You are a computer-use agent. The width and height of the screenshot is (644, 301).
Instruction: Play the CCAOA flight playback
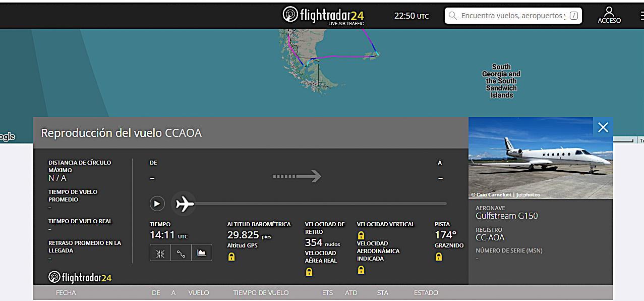[157, 204]
